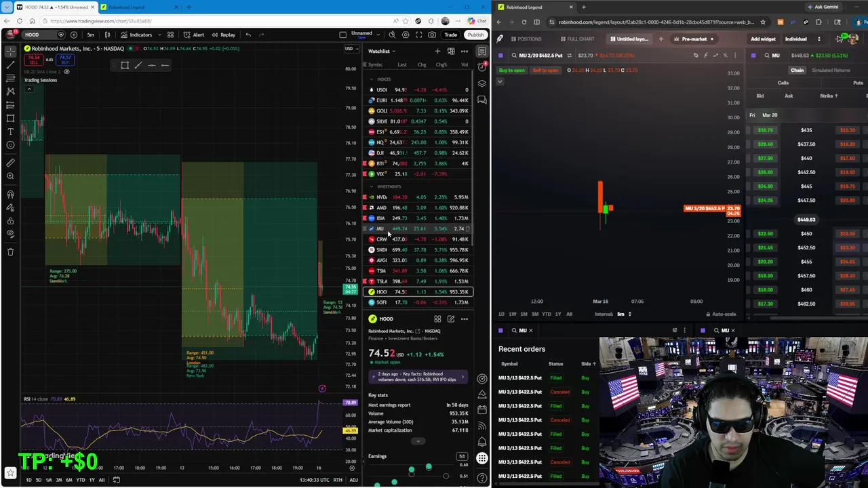
Task: Toggle the RTH session button in the bottom bar
Action: pos(338,480)
